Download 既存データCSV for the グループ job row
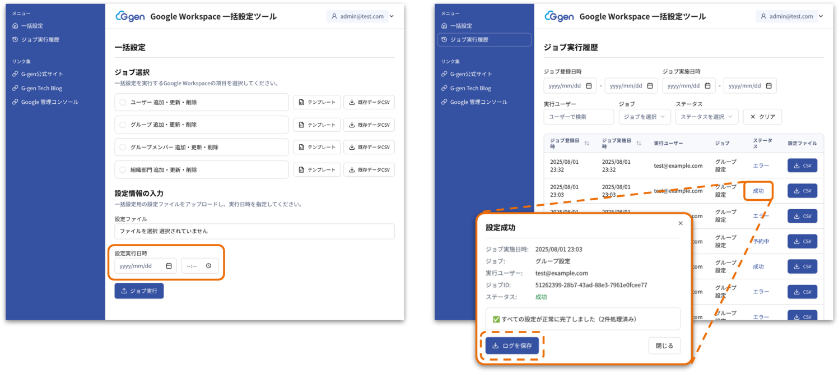This screenshot has height=373, width=839. 369,125
